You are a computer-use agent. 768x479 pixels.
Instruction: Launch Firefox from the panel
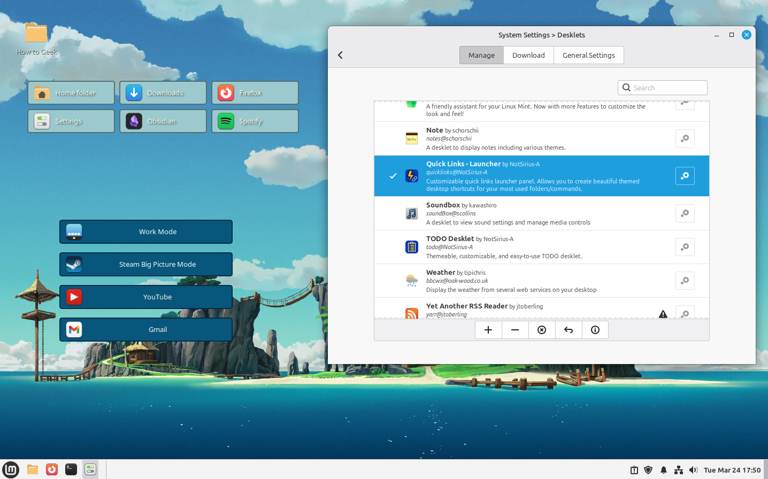point(51,470)
